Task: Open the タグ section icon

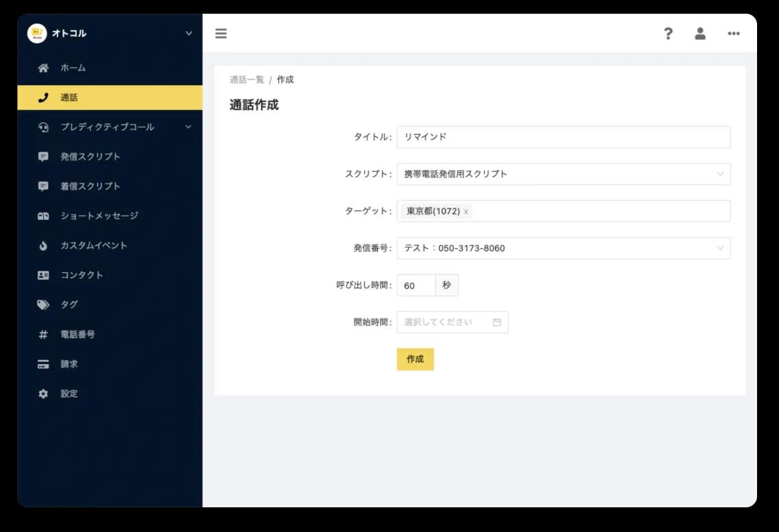Action: [41, 304]
